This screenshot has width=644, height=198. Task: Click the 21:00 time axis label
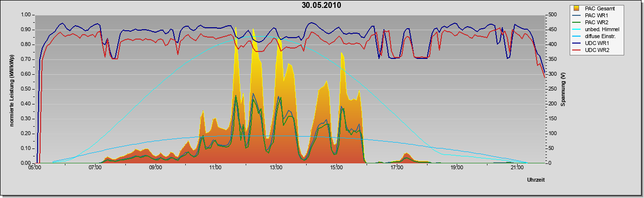pos(517,167)
